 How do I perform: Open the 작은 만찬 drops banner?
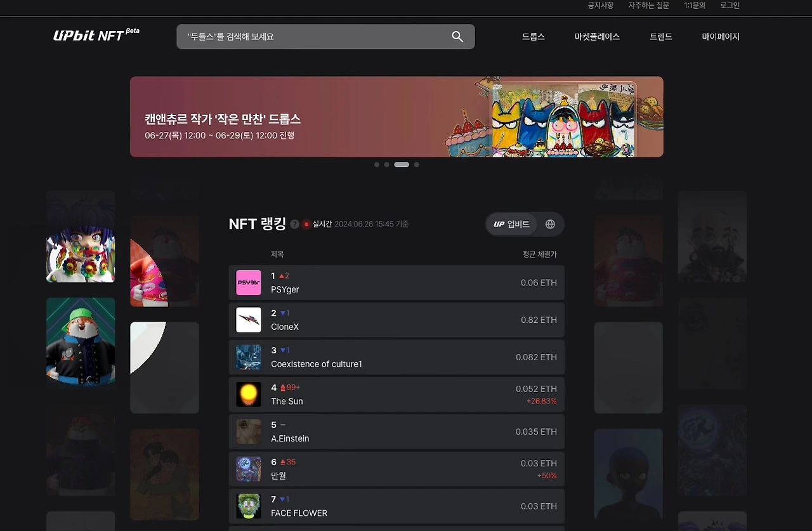tap(396, 117)
